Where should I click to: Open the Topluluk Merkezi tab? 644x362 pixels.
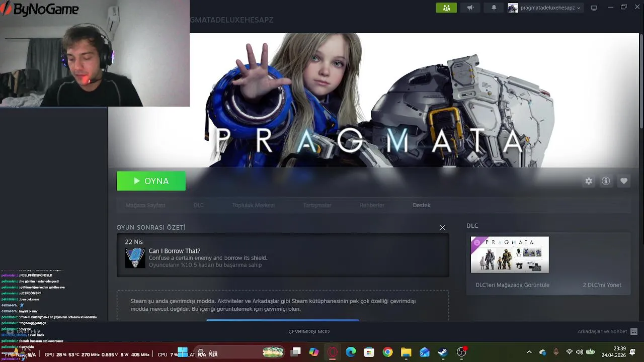(x=253, y=205)
